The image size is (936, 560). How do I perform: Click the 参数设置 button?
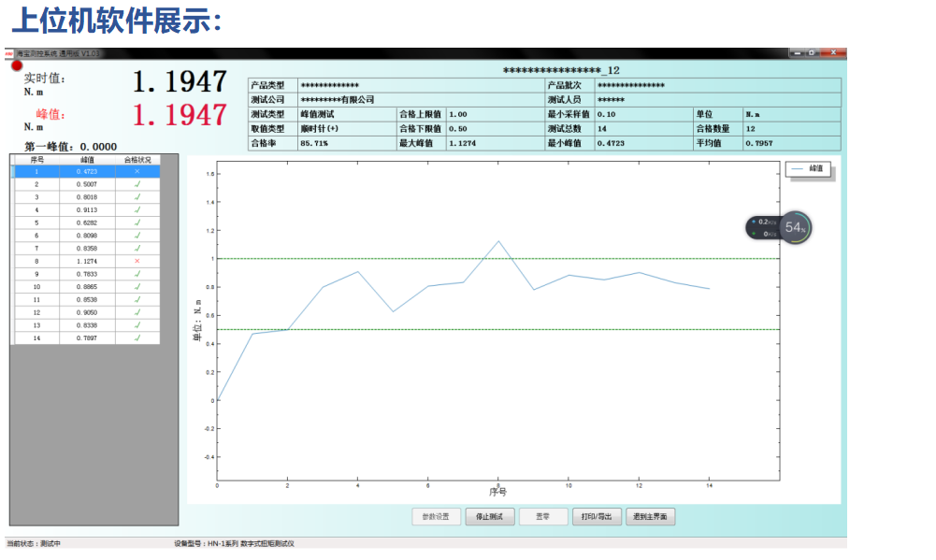[x=436, y=516]
